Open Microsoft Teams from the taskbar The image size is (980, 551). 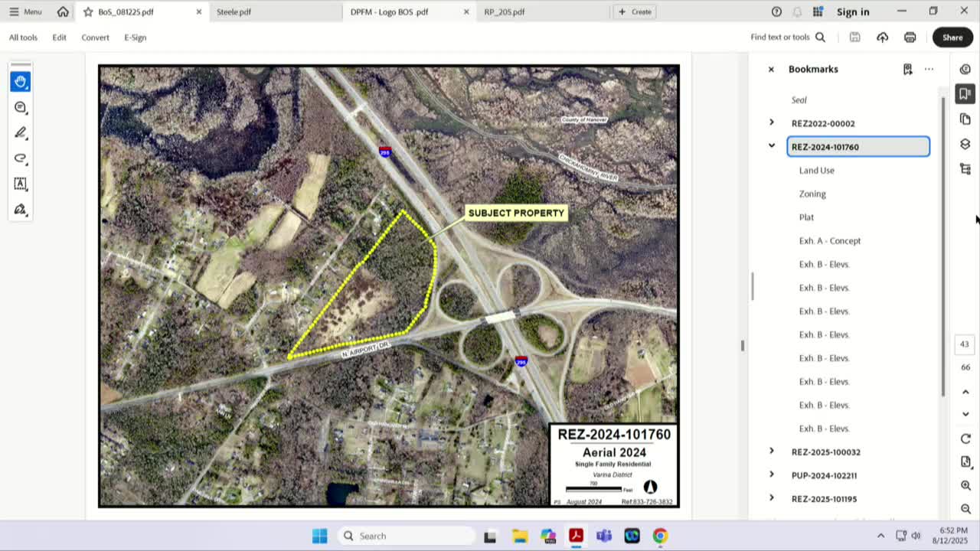coord(603,536)
